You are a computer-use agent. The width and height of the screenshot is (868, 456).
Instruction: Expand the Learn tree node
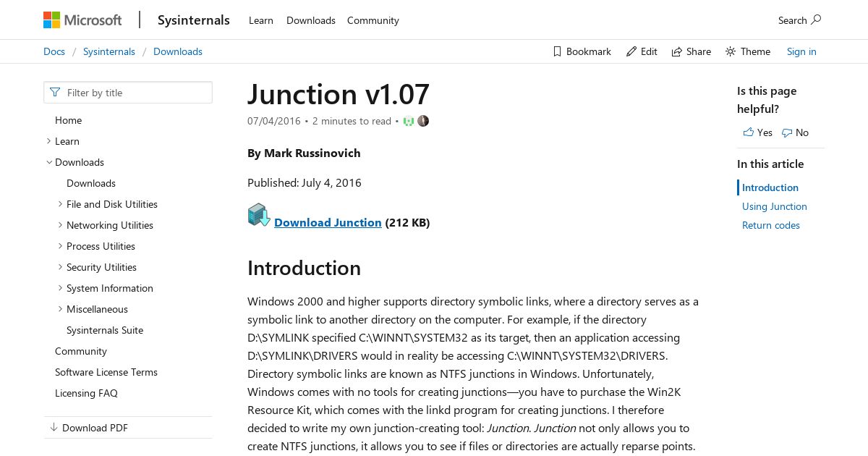48,141
